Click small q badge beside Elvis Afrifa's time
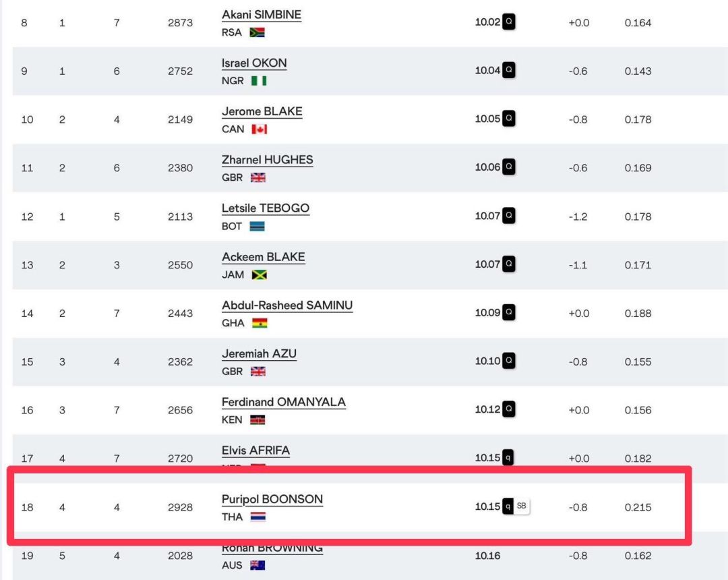Screen dimensions: 728x580 pyautogui.click(x=508, y=457)
